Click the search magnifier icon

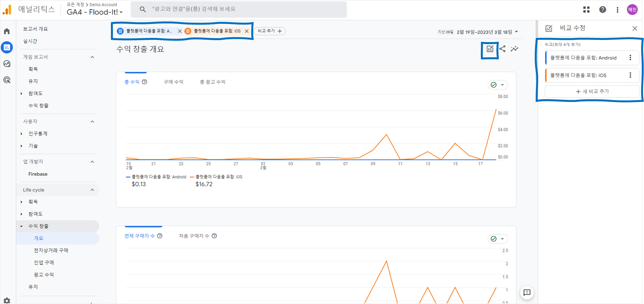click(143, 9)
